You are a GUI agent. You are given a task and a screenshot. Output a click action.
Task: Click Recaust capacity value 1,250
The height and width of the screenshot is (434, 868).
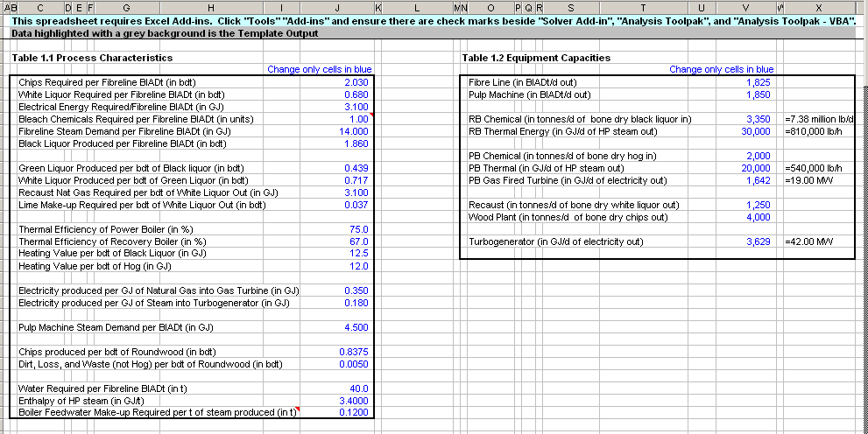pyautogui.click(x=759, y=205)
